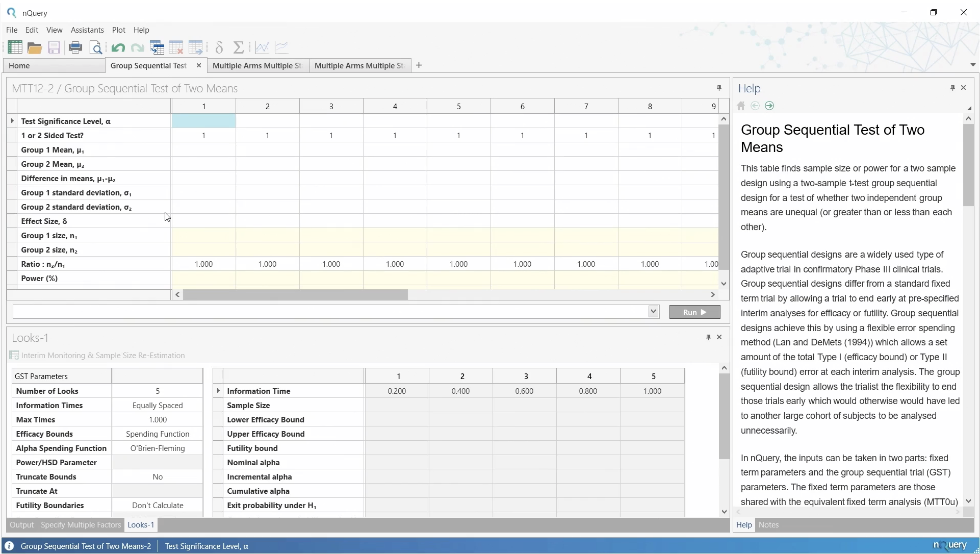The image size is (980, 554).
Task: Open the Assistants menu
Action: click(x=87, y=30)
